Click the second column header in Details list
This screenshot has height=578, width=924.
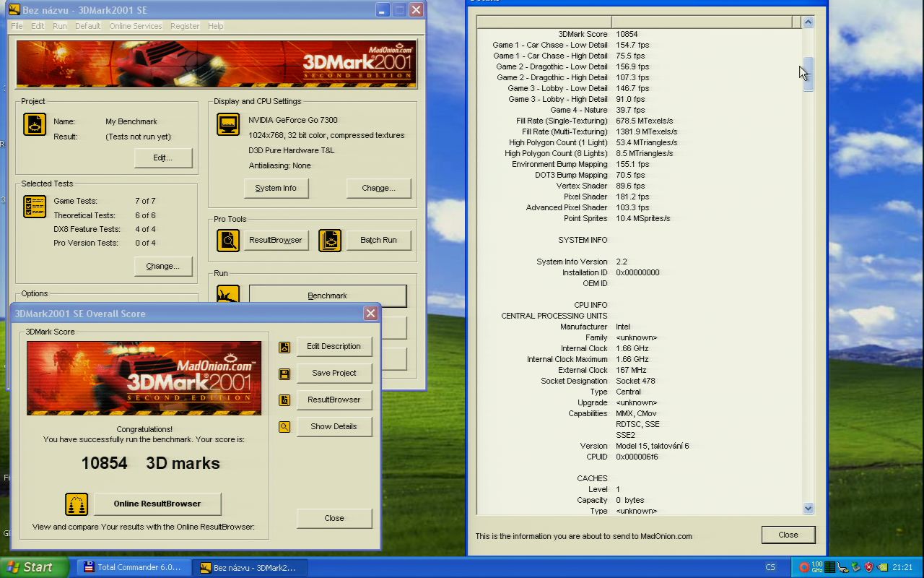coord(702,22)
